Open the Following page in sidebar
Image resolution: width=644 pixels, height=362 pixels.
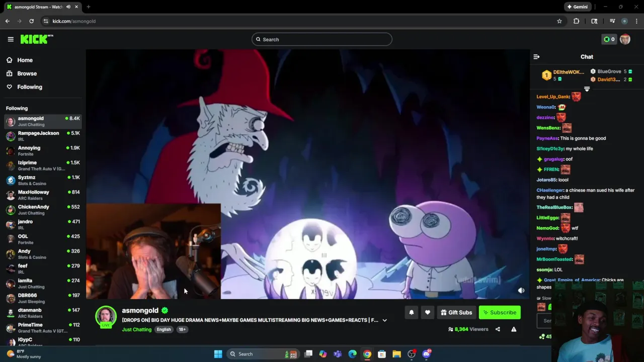30,87
